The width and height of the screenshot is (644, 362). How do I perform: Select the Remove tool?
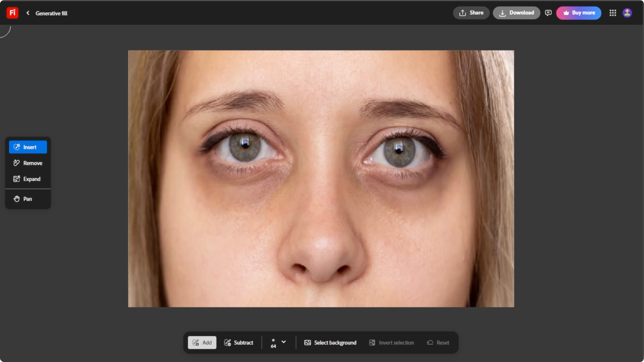(28, 163)
